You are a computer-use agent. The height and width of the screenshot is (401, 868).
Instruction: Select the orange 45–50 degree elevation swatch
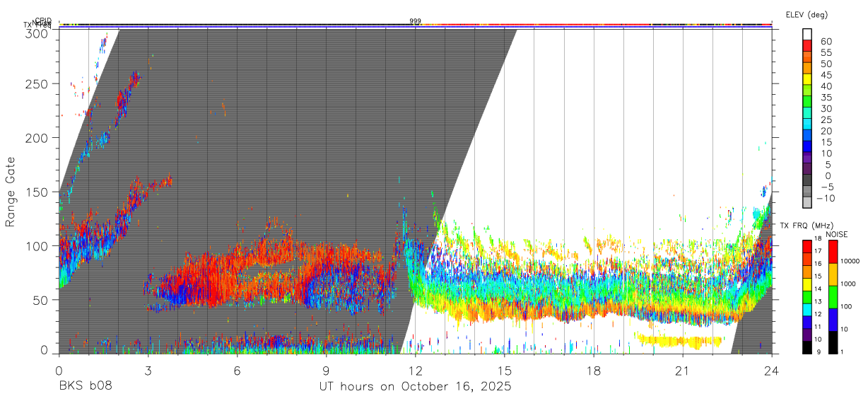pyautogui.click(x=807, y=68)
